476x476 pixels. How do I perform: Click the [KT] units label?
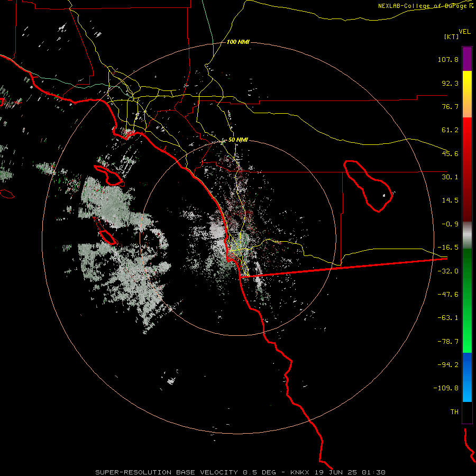coord(452,36)
